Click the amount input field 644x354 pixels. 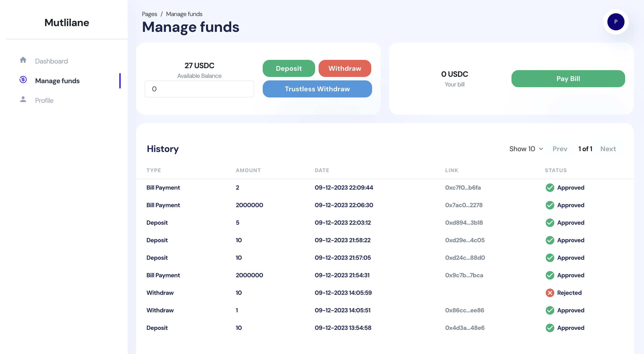point(199,88)
